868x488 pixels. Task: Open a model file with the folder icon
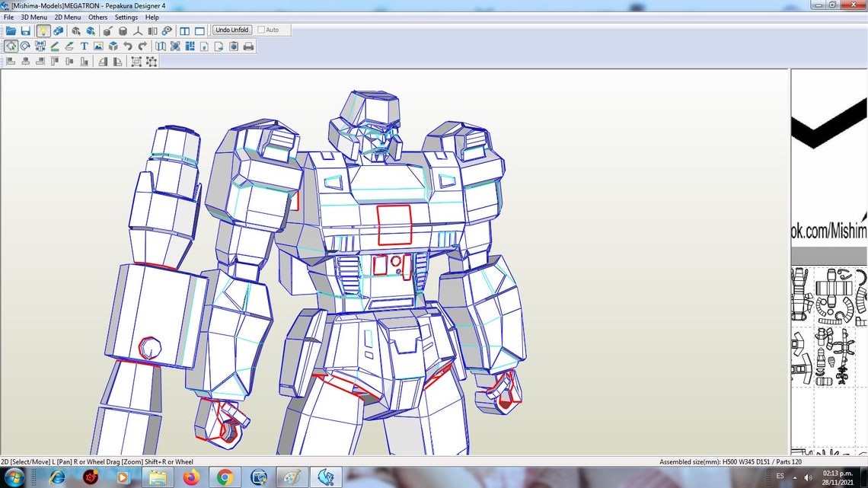coord(10,30)
